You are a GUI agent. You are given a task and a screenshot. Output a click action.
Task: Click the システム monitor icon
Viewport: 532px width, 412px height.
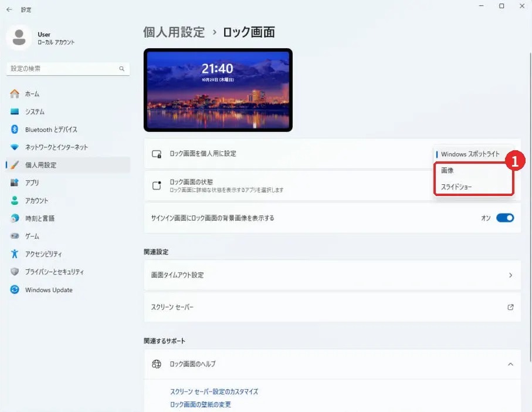pos(15,112)
